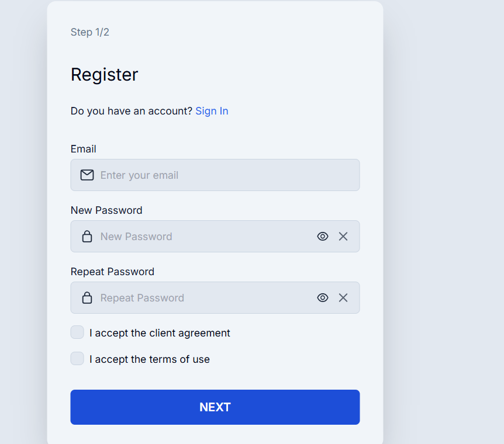504x444 pixels.
Task: Click the 'I accept the client agreement' label
Action: 160,333
